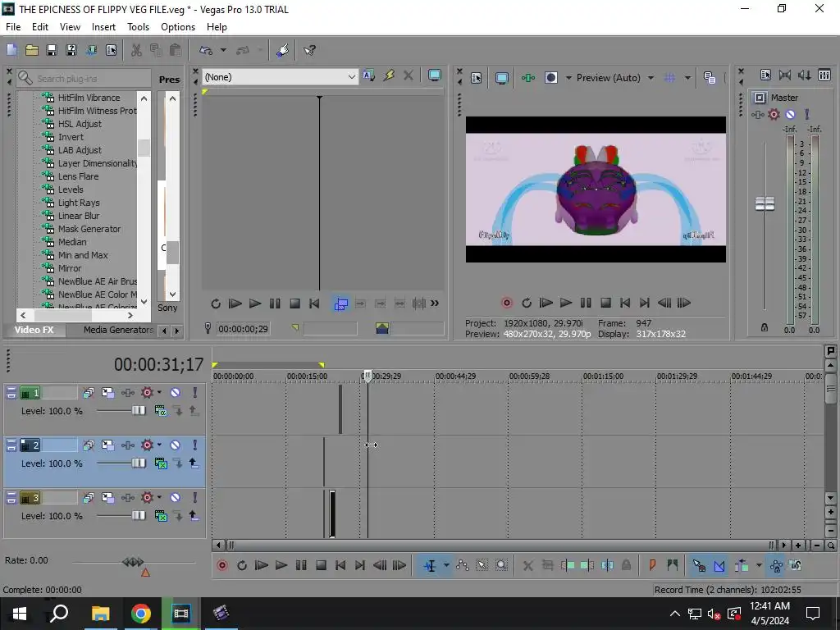Screen dimensions: 840x630
Task: Open a project with the folder icon
Action: [32, 50]
